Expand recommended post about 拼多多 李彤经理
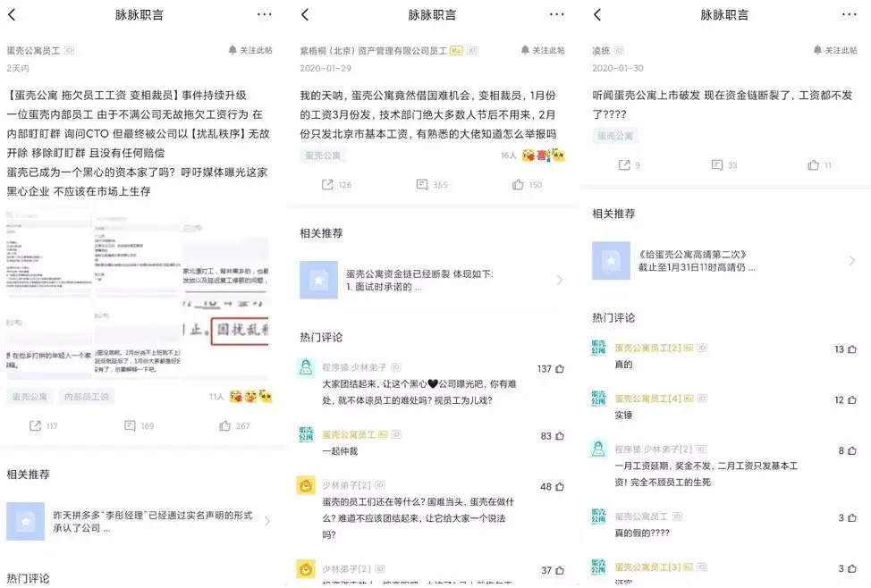 139,521
